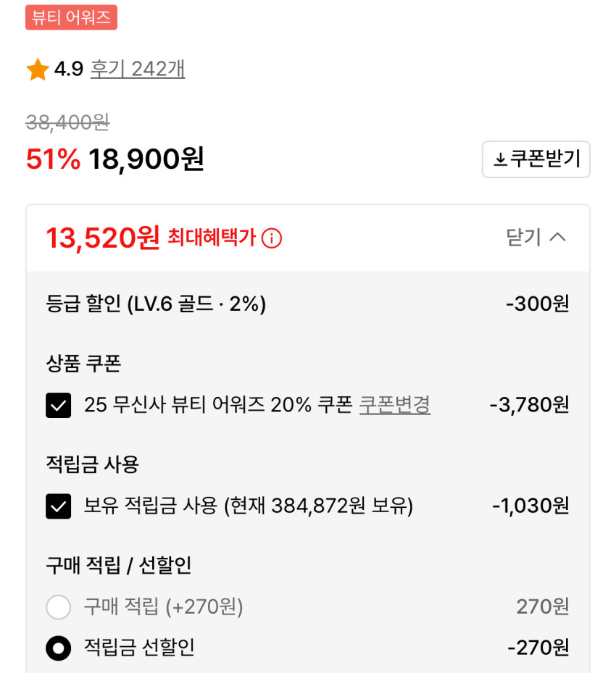Tap the 51% discount rate
Viewport: 616px width, 673px height.
[53, 159]
